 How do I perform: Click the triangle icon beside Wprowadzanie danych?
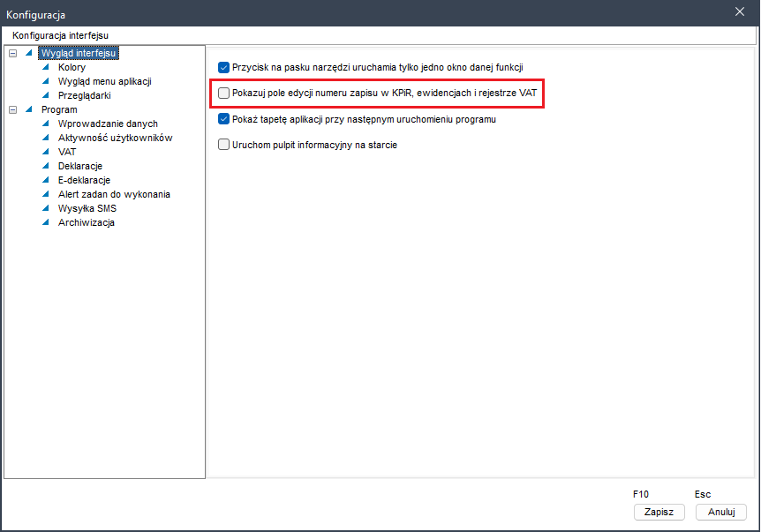click(46, 124)
